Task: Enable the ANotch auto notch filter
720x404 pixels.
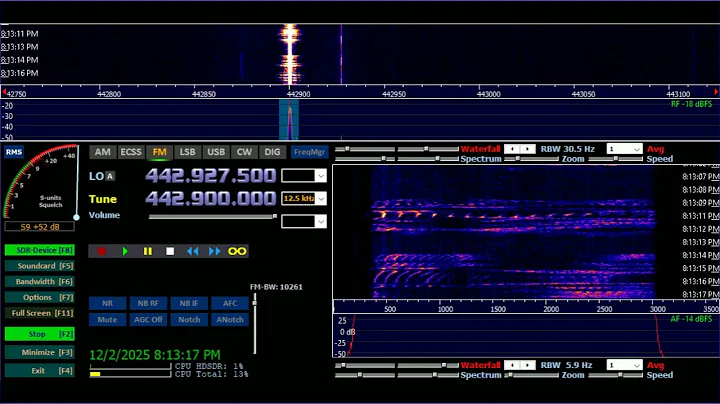Action: pos(230,320)
